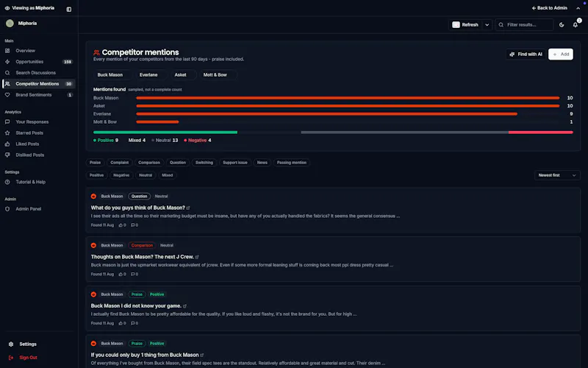Click the Your Responses chat icon
588x368 pixels.
coord(7,122)
